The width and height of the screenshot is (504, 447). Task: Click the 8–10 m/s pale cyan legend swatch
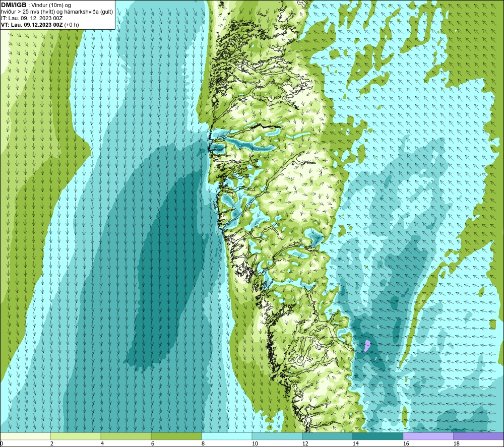pyautogui.click(x=227, y=436)
